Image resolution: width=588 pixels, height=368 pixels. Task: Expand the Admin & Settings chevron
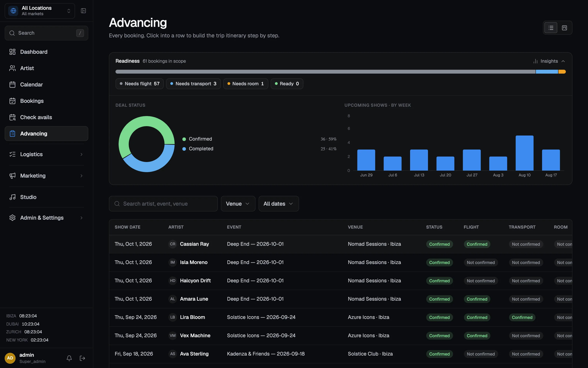81,218
